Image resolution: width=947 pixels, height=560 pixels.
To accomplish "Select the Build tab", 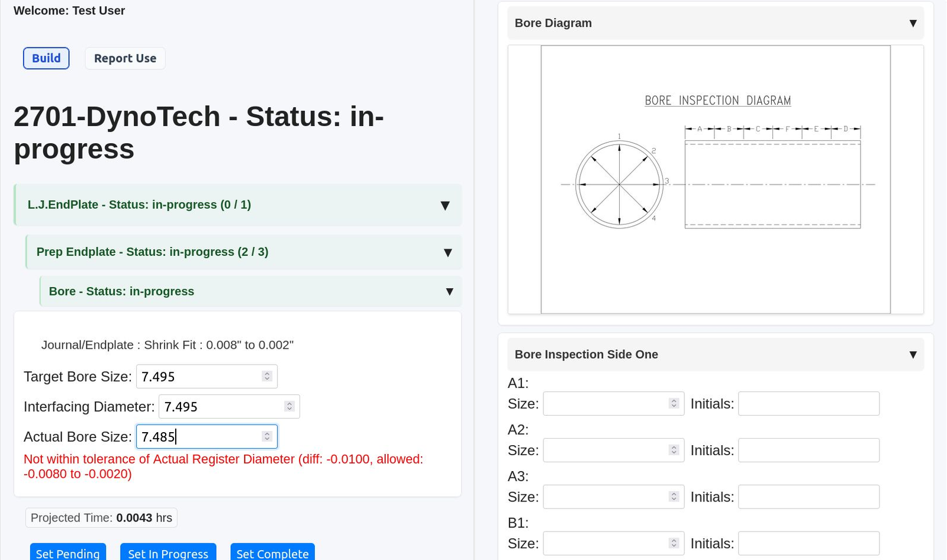I will click(46, 58).
